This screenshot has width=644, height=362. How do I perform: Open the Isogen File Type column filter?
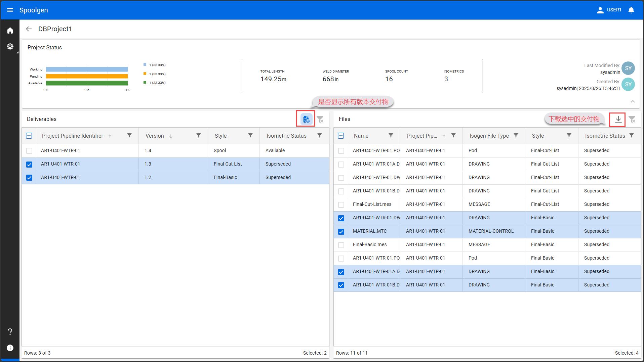516,136
